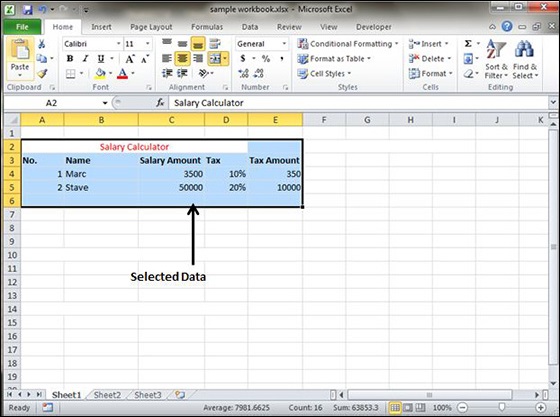The width and height of the screenshot is (560, 417).
Task: Click Increase Decimal icon
Action: pyautogui.click(x=243, y=73)
